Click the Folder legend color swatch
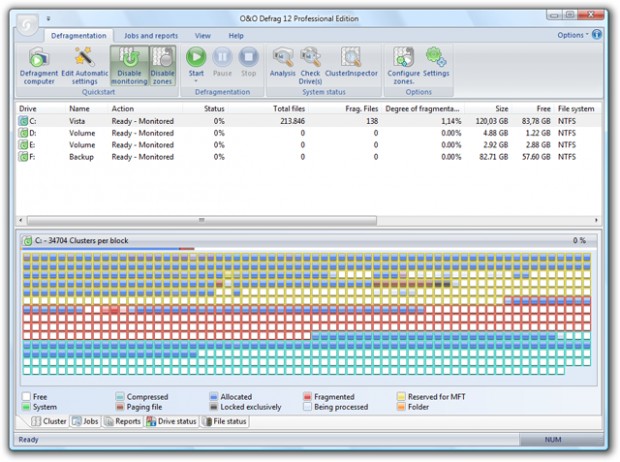This screenshot has width=620, height=462. [x=401, y=407]
